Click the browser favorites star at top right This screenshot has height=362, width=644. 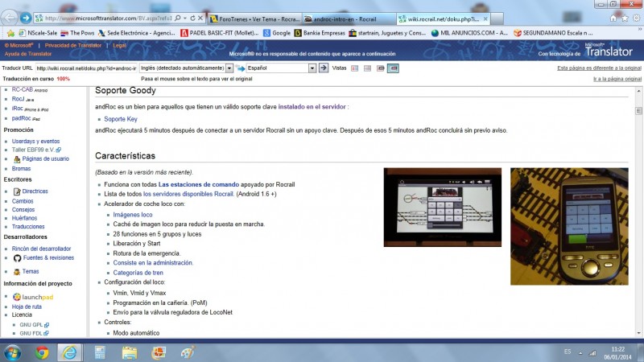point(625,18)
